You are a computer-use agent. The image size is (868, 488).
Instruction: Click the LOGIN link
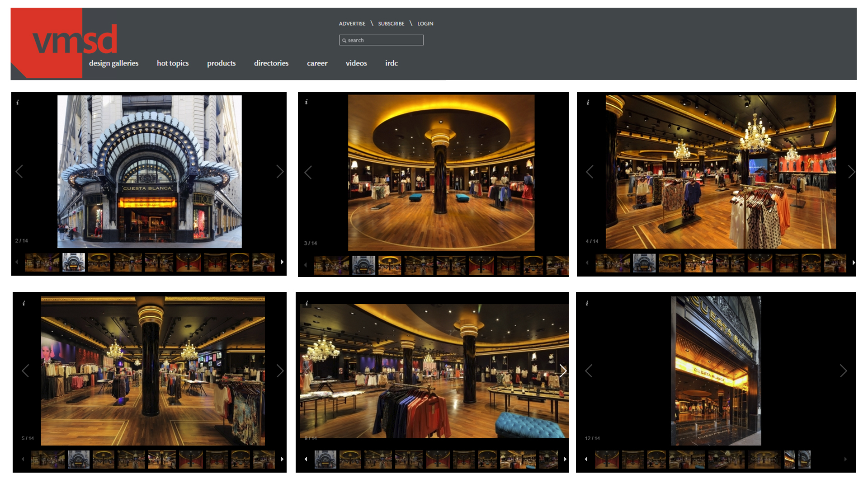pos(425,23)
